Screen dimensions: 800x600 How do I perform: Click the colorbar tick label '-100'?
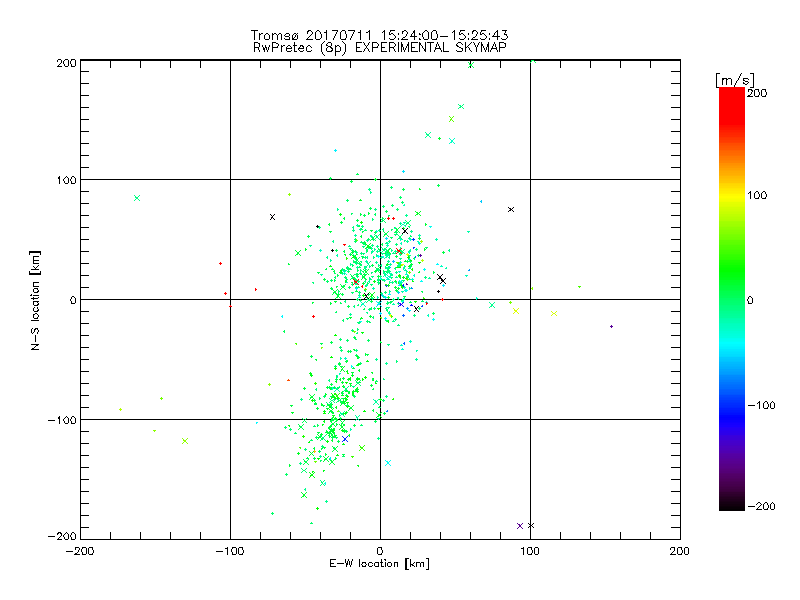click(x=761, y=405)
